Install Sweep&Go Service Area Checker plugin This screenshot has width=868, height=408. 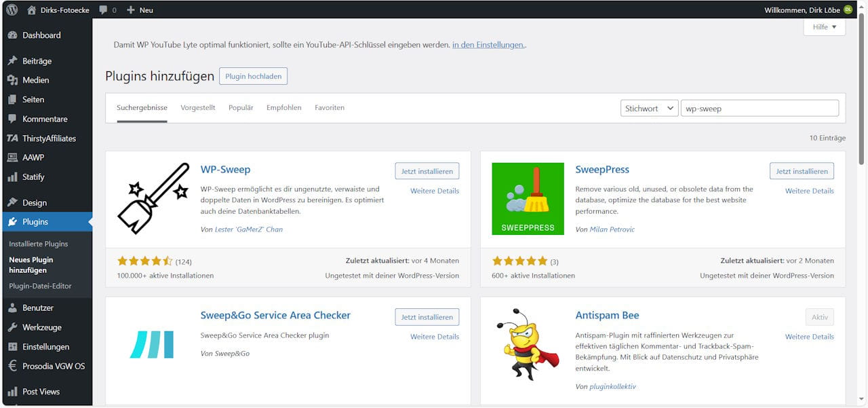click(427, 317)
